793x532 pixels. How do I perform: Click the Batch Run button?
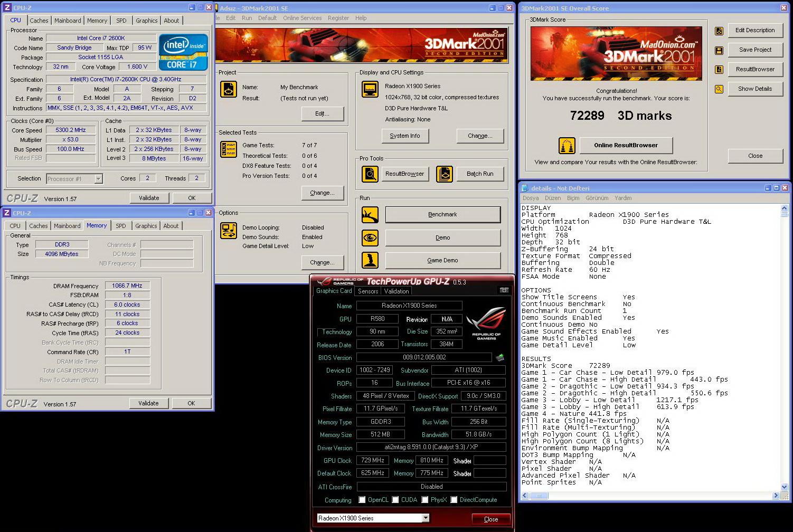pos(480,174)
